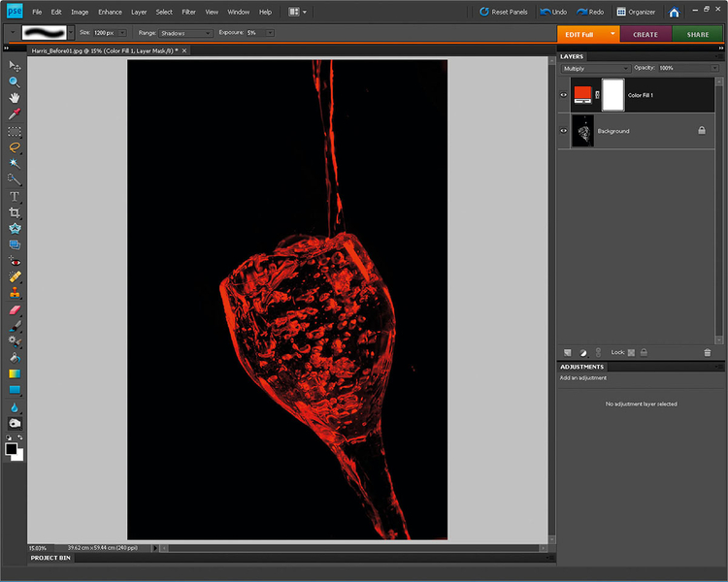This screenshot has width=728, height=582.
Task: Select the Clone Stamp tool
Action: [15, 293]
